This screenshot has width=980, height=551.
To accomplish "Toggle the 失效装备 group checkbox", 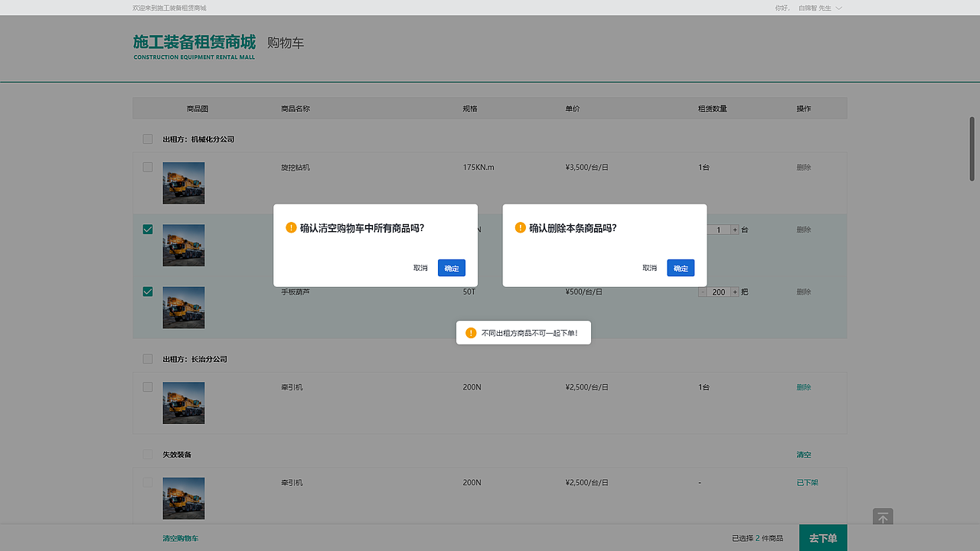I will pyautogui.click(x=148, y=455).
